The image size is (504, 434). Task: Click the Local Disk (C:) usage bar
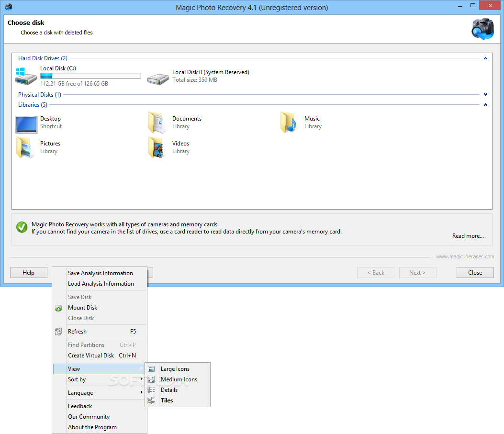pos(90,76)
